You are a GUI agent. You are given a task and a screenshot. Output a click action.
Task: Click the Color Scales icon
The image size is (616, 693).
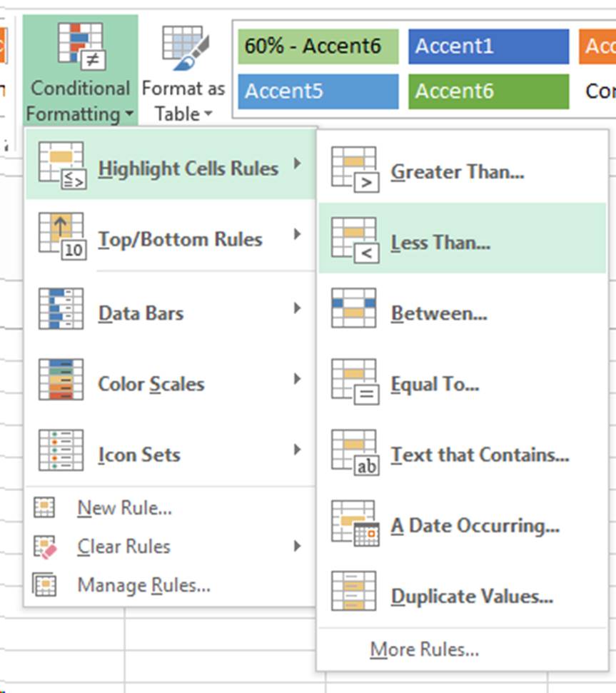click(x=61, y=379)
